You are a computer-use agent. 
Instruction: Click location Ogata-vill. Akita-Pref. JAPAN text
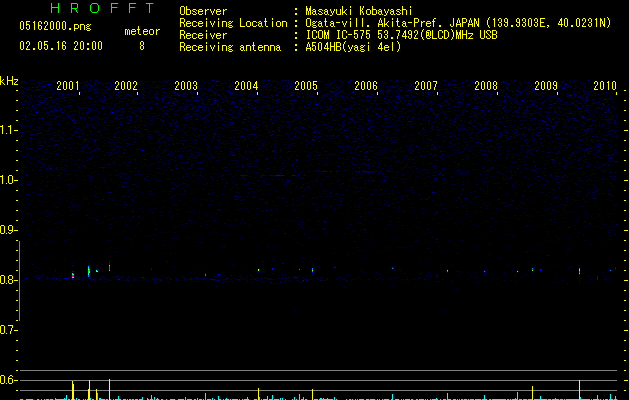pos(392,23)
